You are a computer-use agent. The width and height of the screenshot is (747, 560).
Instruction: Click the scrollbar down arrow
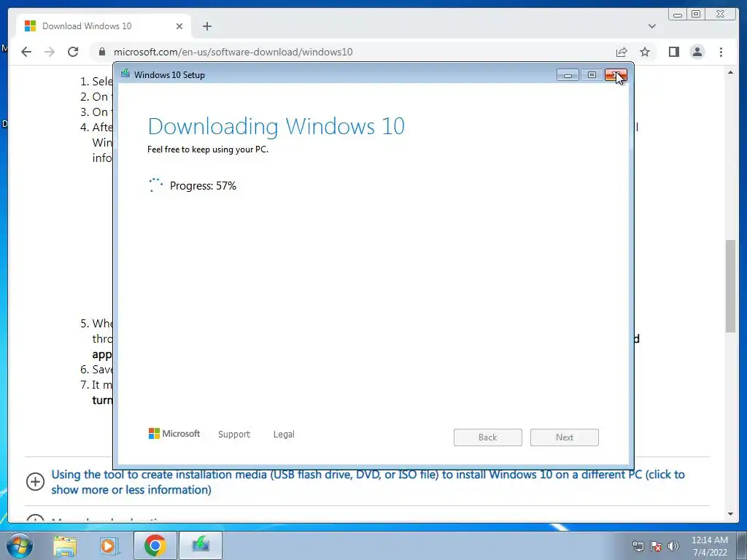(731, 514)
